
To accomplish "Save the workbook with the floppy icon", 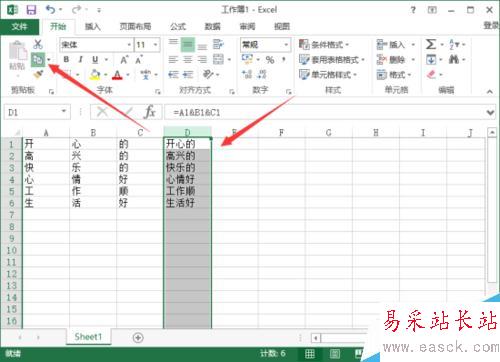I will 31,10.
